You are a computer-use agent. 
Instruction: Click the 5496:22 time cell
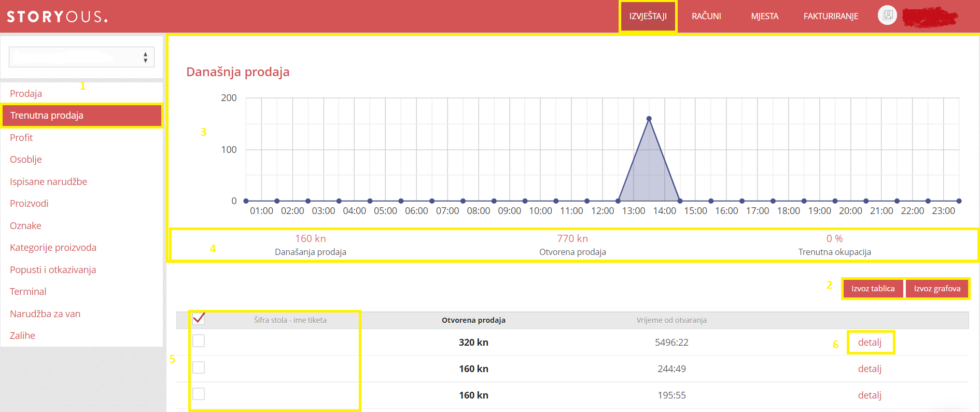671,342
